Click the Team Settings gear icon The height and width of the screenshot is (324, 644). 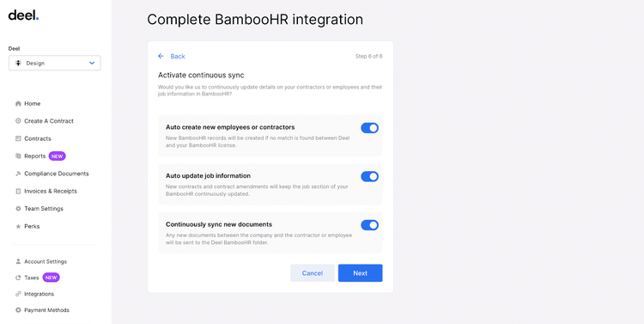pos(18,209)
